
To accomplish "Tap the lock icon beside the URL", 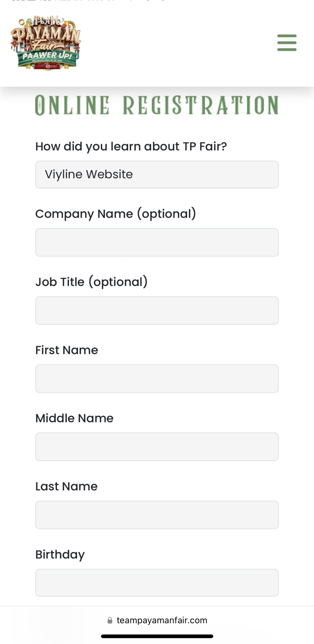I will pos(110,620).
